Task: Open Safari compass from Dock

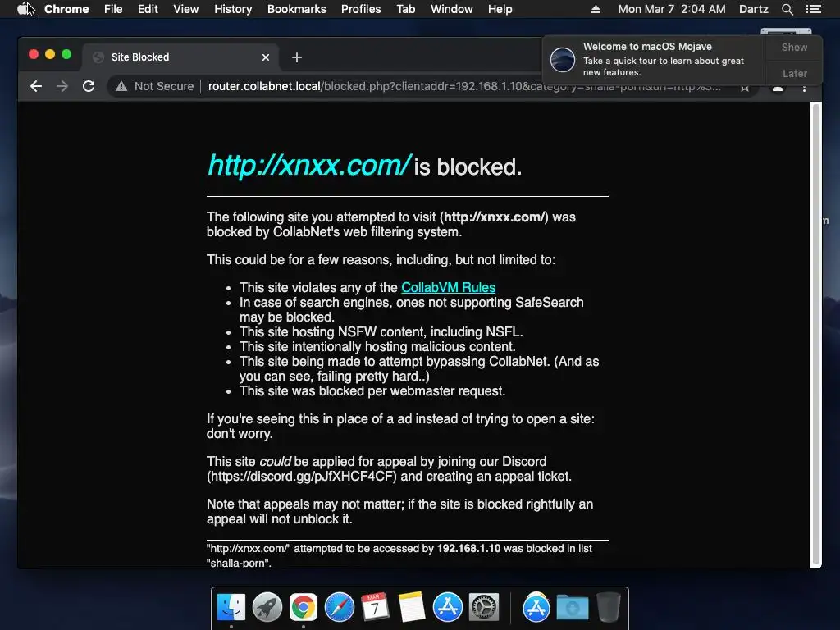Action: click(x=340, y=608)
